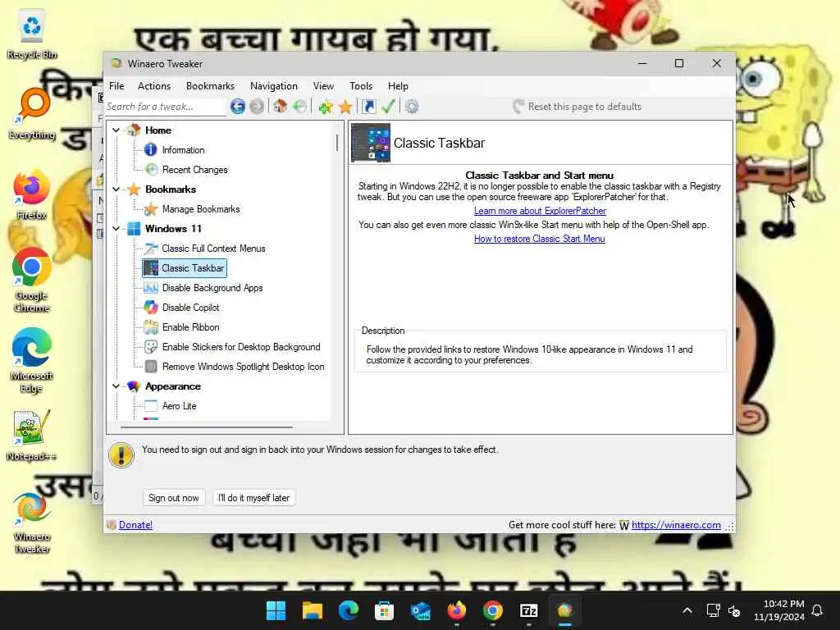
Task: Open the Navigation menu
Action: coord(274,85)
